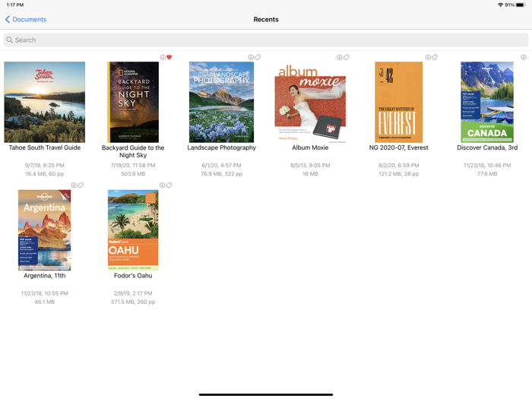Tap date '8/5/13, 9:05 PM'

pyautogui.click(x=310, y=165)
